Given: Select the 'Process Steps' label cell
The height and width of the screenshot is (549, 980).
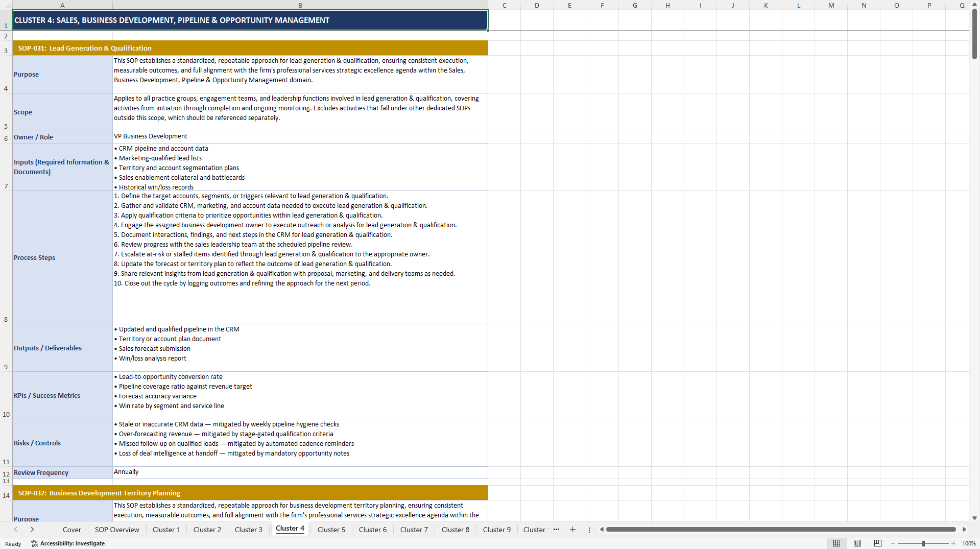Looking at the screenshot, I should pyautogui.click(x=62, y=257).
